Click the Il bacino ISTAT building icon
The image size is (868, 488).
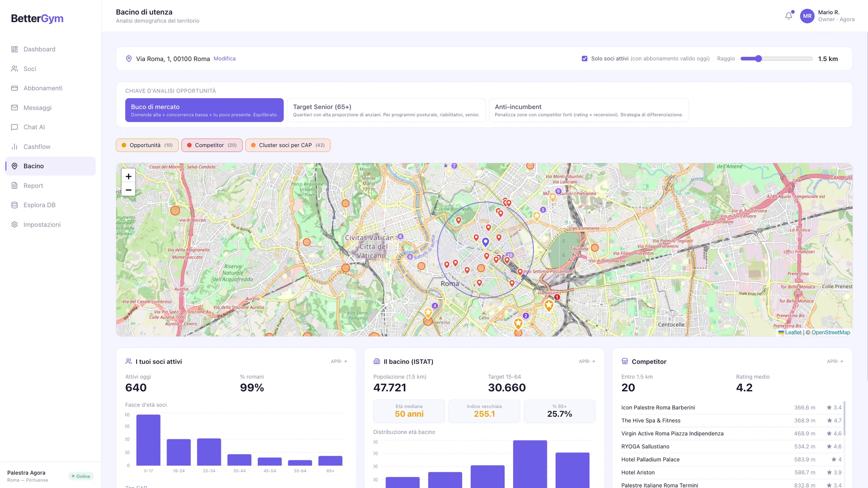377,361
